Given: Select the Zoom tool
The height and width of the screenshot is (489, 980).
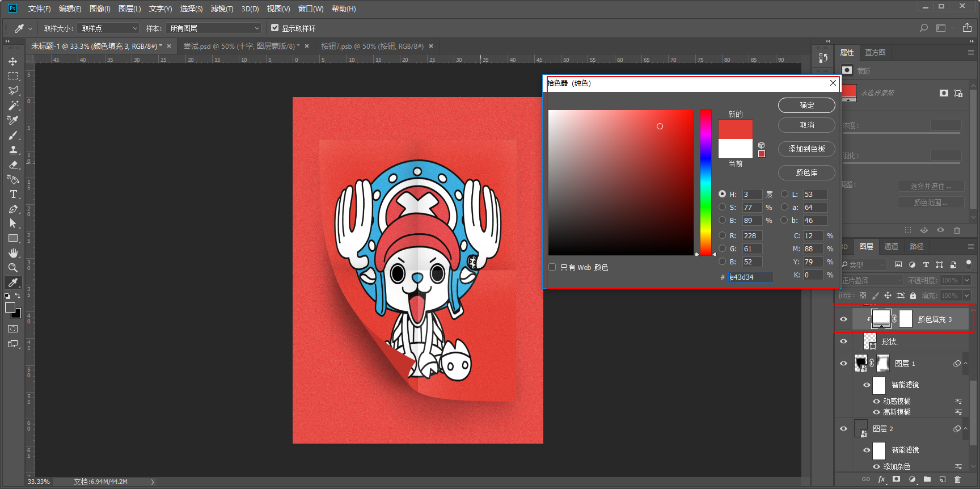Looking at the screenshot, I should pos(13,268).
